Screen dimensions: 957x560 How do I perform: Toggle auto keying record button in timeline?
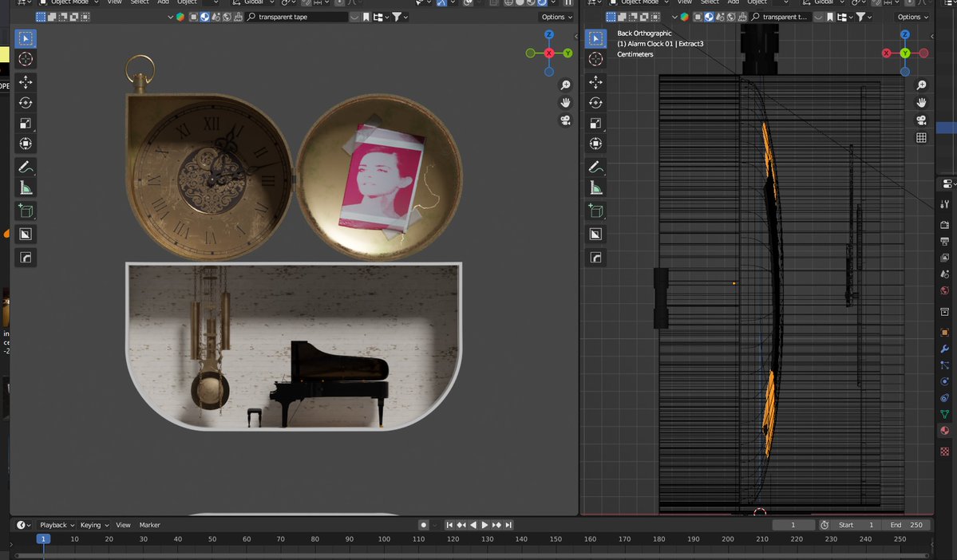point(423,525)
